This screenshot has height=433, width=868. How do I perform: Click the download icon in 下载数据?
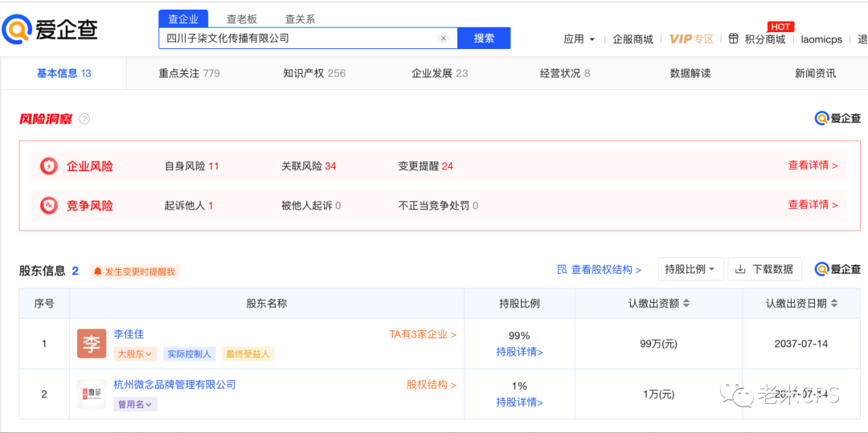pyautogui.click(x=740, y=269)
